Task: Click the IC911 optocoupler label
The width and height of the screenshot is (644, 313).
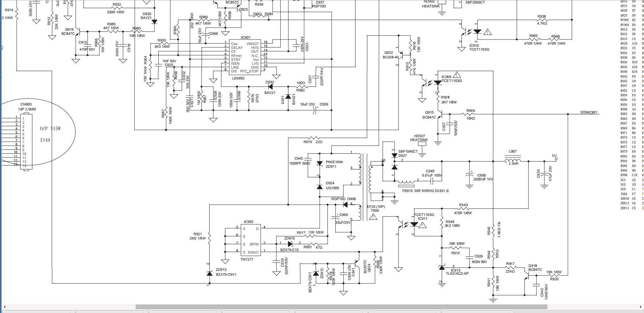Action: tap(423, 219)
